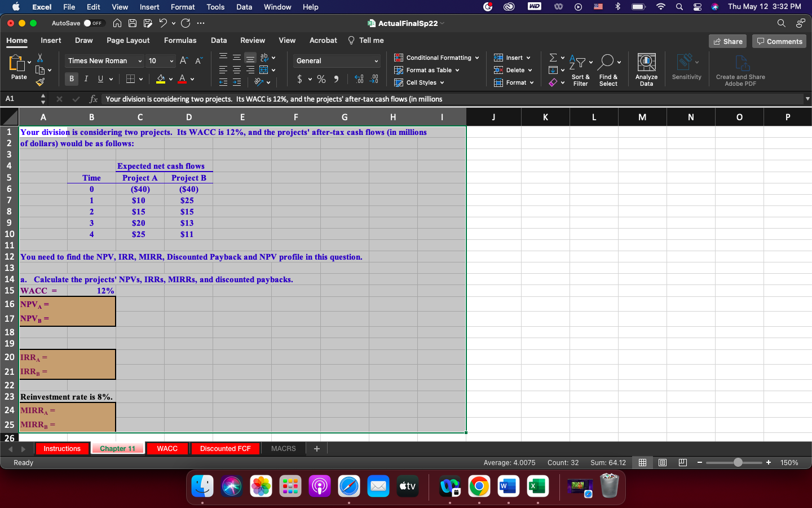The width and height of the screenshot is (812, 508).
Task: Open Sort & Filter
Action: (580, 70)
